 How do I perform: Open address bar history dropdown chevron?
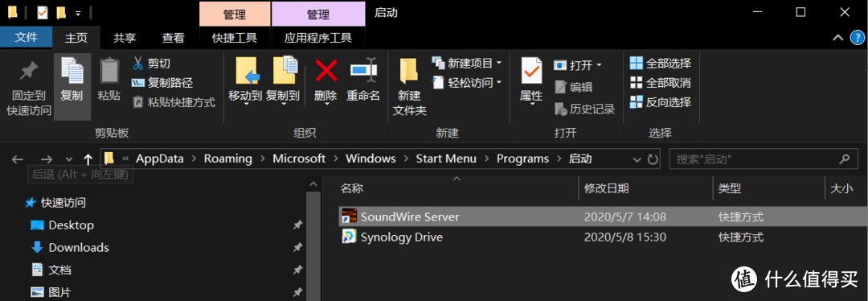(637, 159)
